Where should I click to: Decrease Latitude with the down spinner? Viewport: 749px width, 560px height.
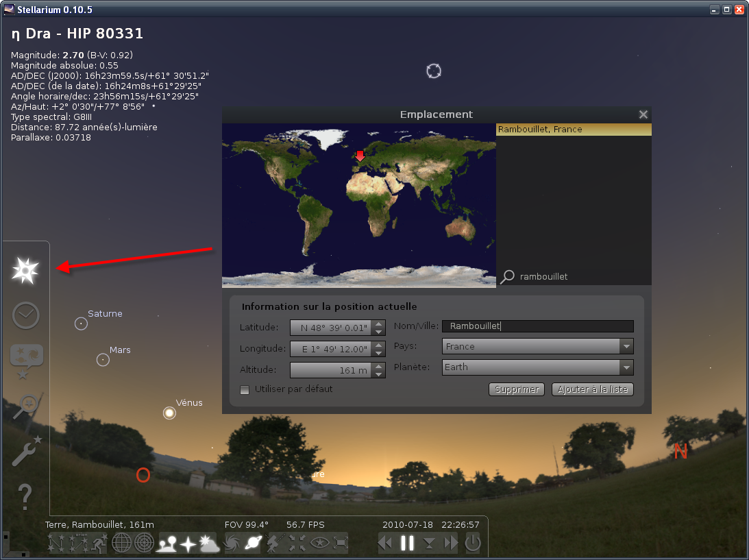[x=379, y=332]
